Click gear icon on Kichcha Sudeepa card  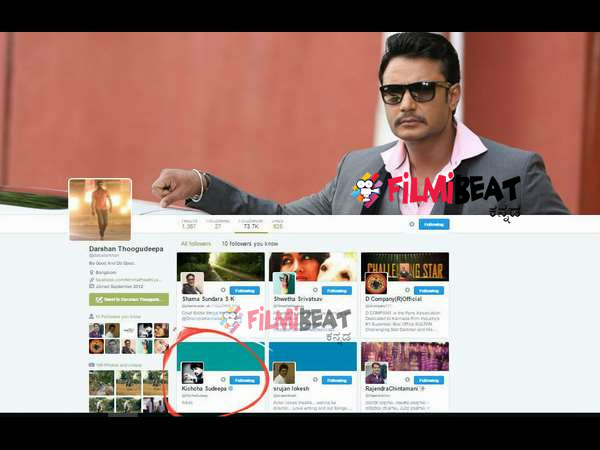click(223, 380)
